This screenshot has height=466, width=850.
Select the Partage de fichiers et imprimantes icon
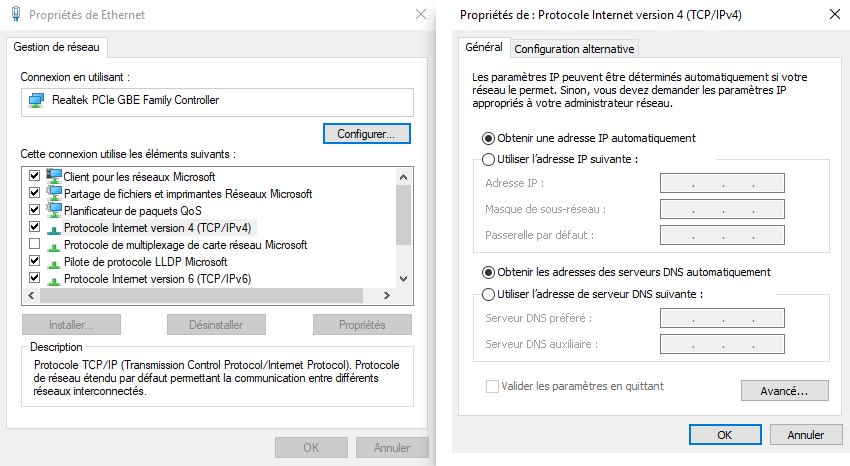[54, 193]
